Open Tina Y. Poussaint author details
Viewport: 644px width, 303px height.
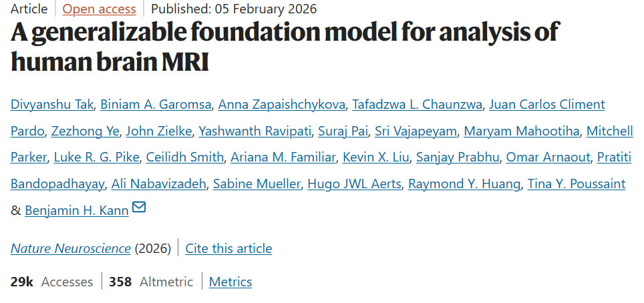pos(576,184)
